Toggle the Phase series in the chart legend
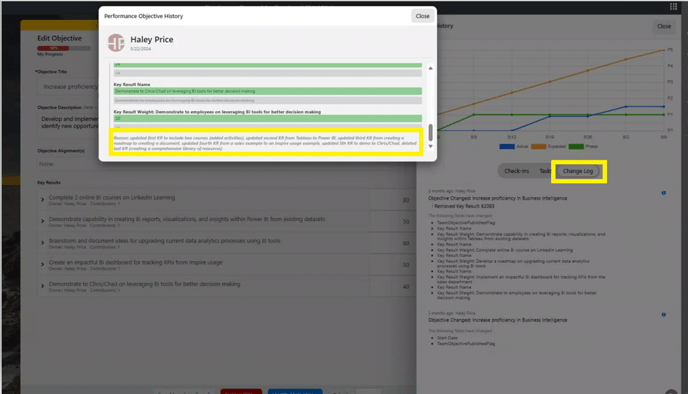This screenshot has width=688, height=394. point(583,147)
